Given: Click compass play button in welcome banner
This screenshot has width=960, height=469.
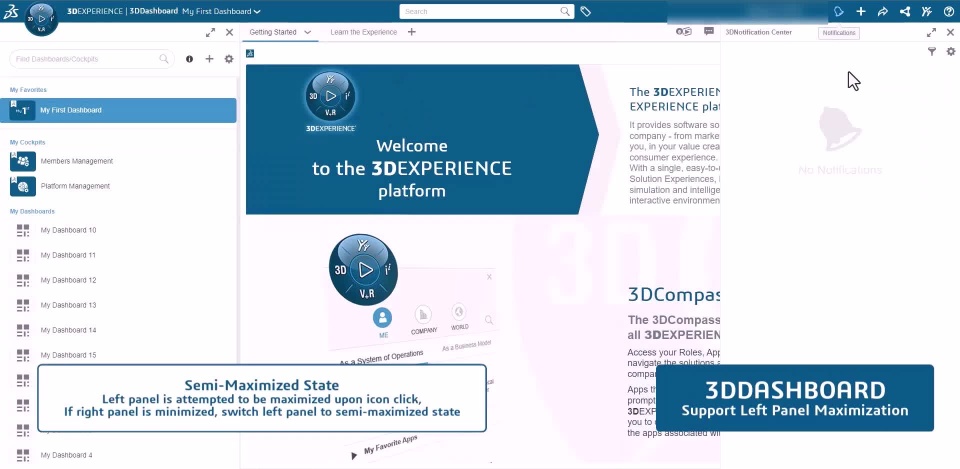Looking at the screenshot, I should coord(331,96).
